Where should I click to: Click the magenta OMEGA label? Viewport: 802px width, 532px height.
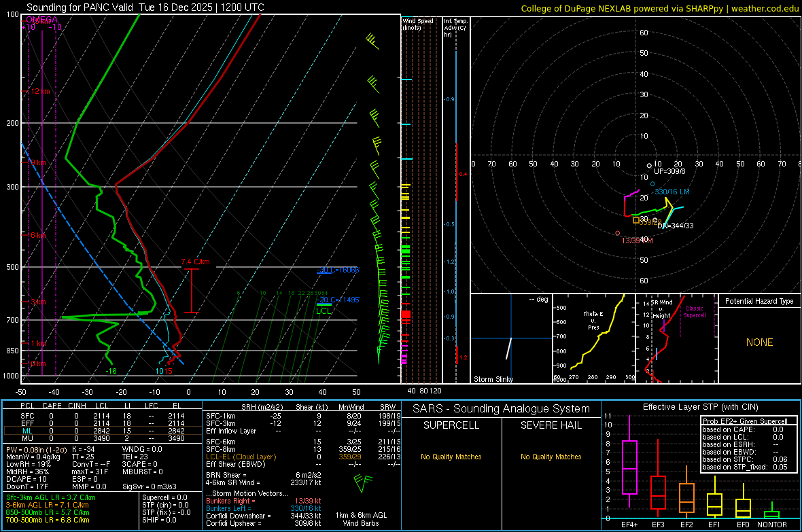coord(41,20)
